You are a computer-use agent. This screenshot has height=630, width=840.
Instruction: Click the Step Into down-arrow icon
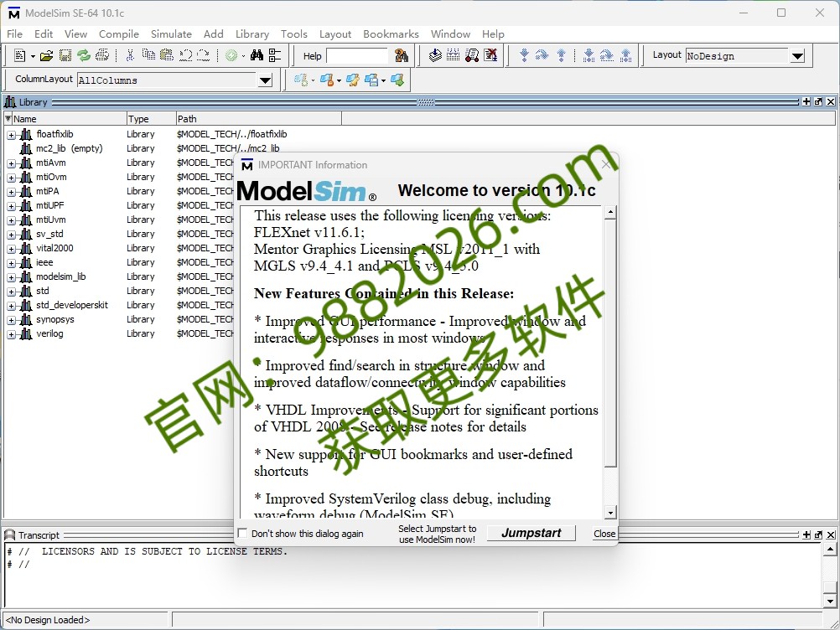tap(525, 55)
